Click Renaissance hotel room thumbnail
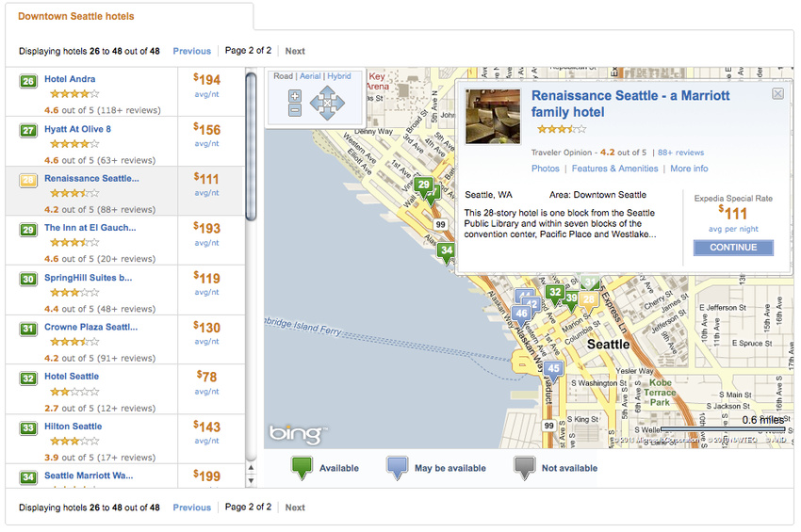The width and height of the screenshot is (801, 532). tap(493, 117)
